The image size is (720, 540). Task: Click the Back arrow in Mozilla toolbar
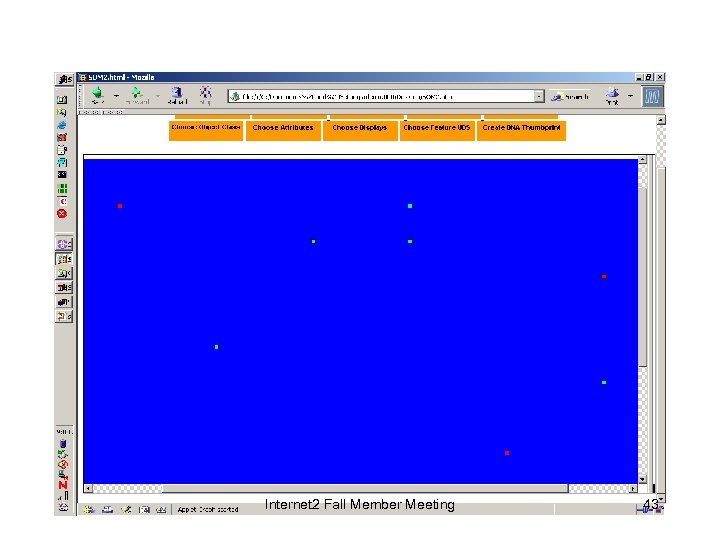click(97, 95)
